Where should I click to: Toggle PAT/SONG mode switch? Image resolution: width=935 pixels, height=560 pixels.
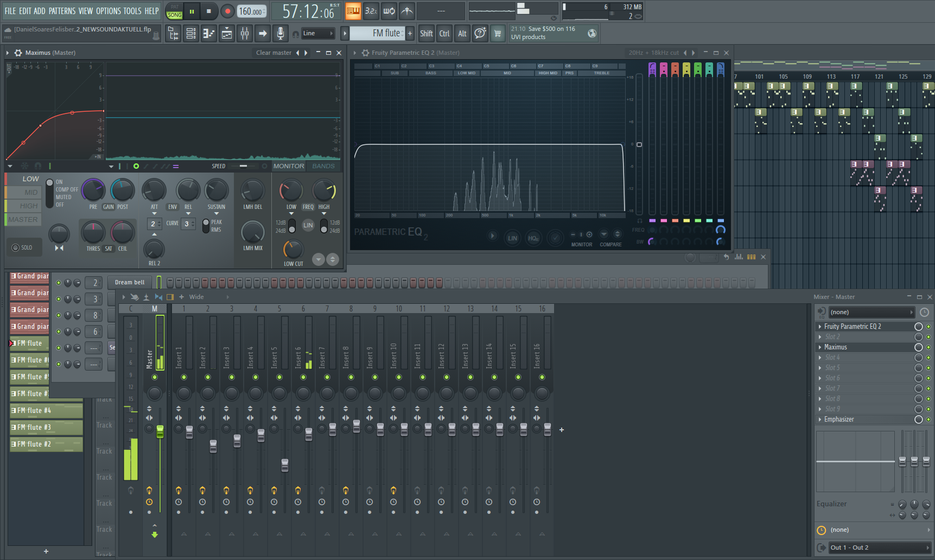point(174,11)
